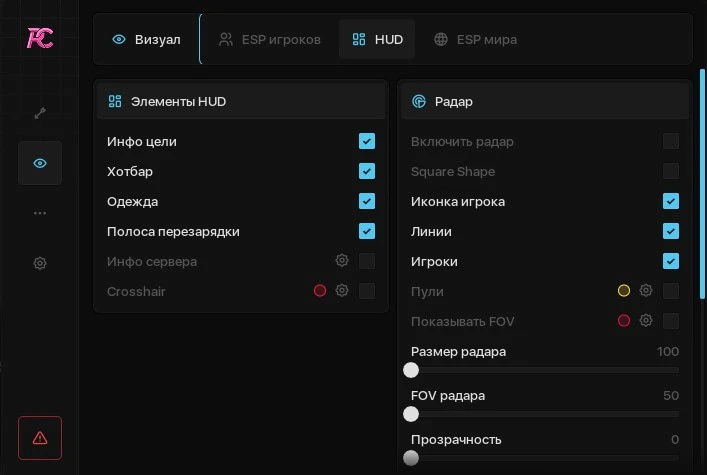Enable the Включить радар checkbox
Viewport: 707px width, 475px height.
[x=671, y=141]
